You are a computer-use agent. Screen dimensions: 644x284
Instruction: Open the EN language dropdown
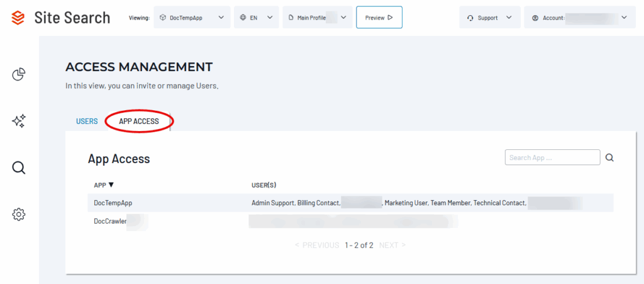pos(256,18)
